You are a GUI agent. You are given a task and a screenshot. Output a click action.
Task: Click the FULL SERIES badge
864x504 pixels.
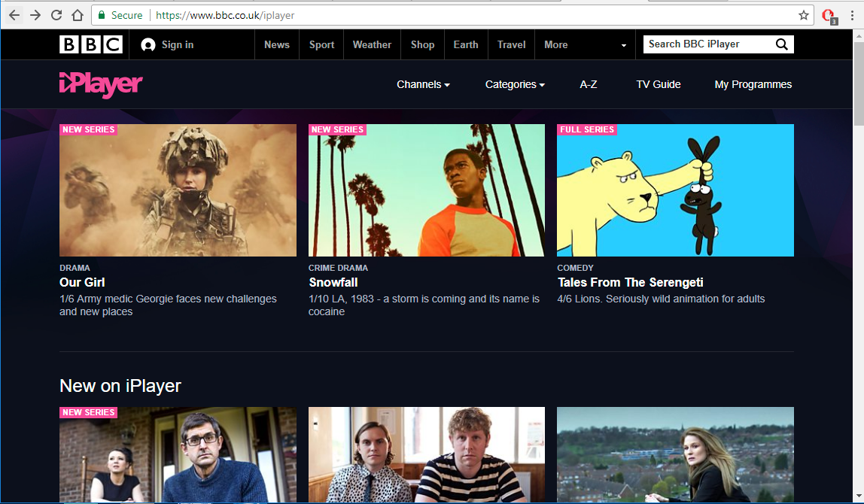click(x=587, y=129)
